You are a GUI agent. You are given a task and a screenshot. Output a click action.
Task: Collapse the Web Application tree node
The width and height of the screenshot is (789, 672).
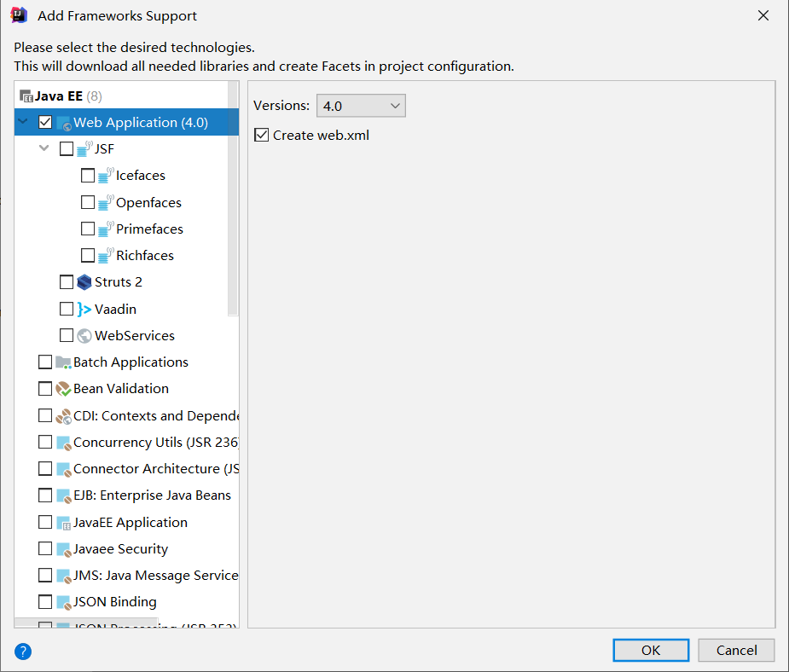click(x=23, y=122)
